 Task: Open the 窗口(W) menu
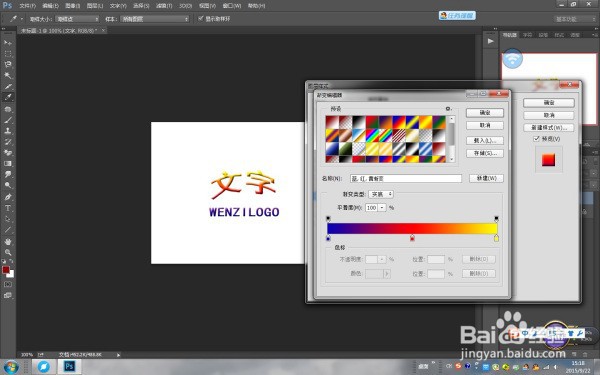point(232,6)
